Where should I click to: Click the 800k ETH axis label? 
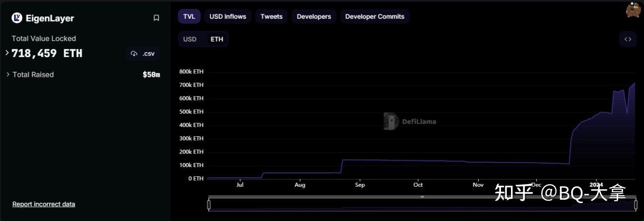[x=191, y=72]
